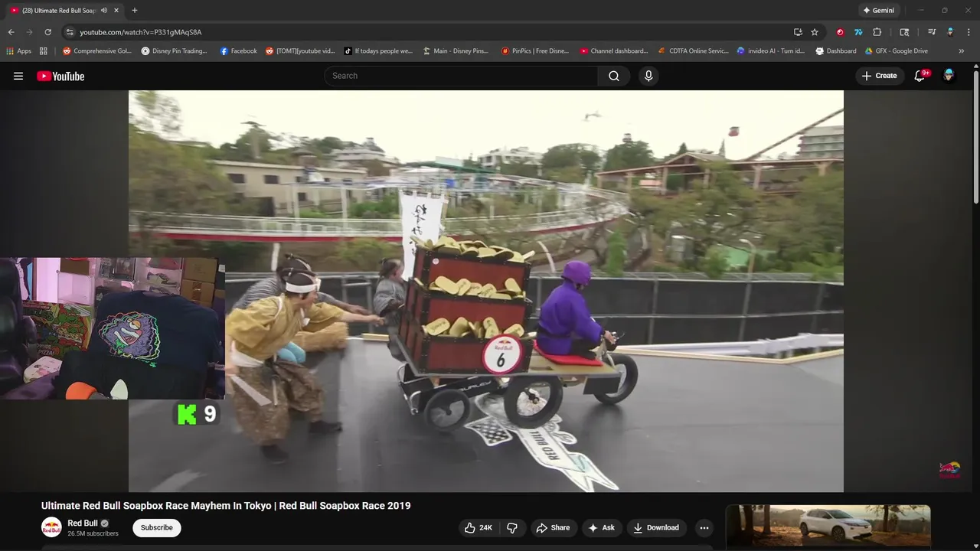Image resolution: width=980 pixels, height=551 pixels.
Task: Click the Gemini button in title bar
Action: tap(877, 11)
